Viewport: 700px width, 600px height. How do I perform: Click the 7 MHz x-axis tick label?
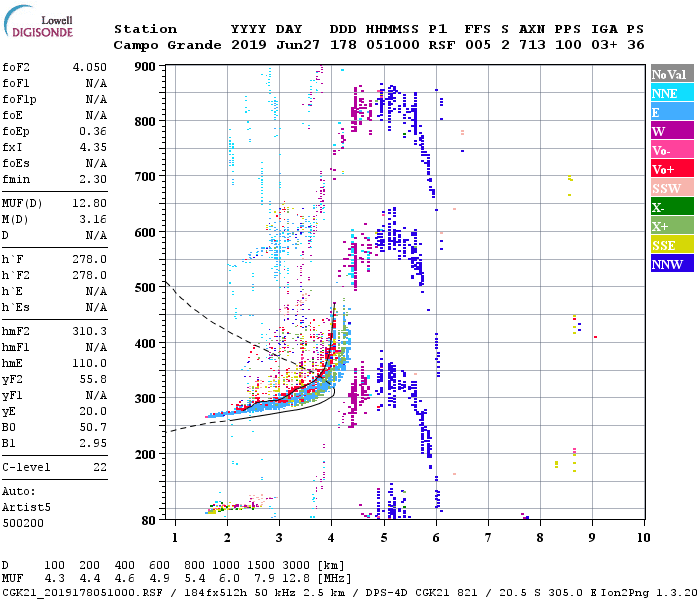click(x=488, y=538)
